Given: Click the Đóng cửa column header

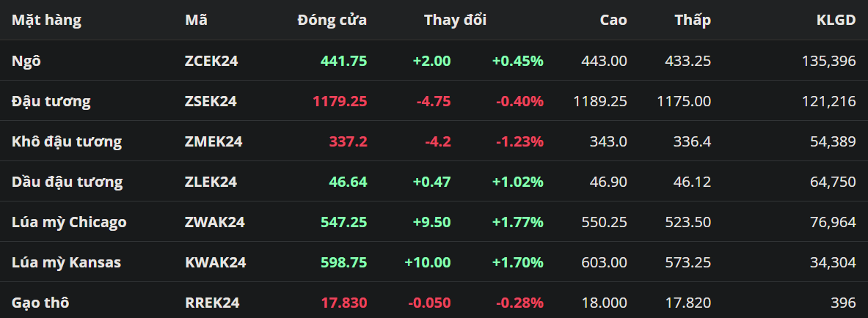Looking at the screenshot, I should click(332, 21).
